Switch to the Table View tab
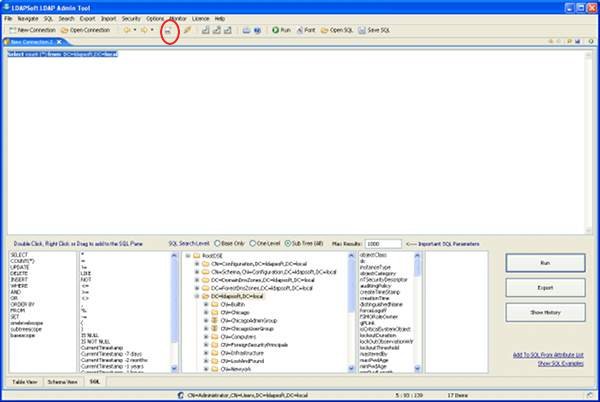Screen dimensions: 600x402 pyautogui.click(x=25, y=382)
